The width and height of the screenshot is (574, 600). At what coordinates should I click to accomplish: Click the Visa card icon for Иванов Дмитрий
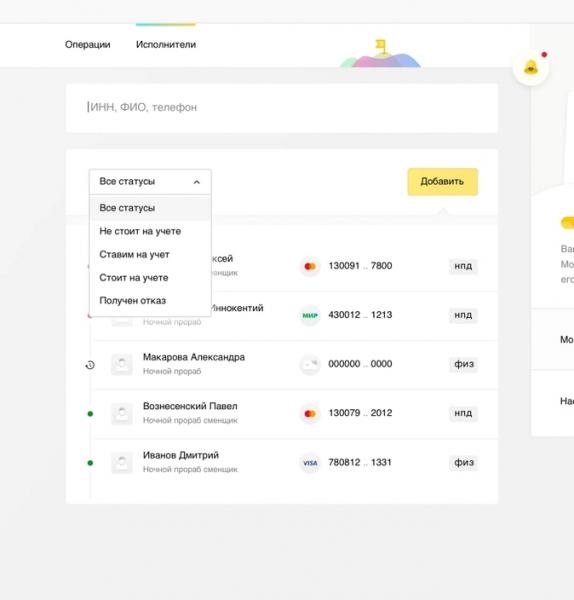310,463
